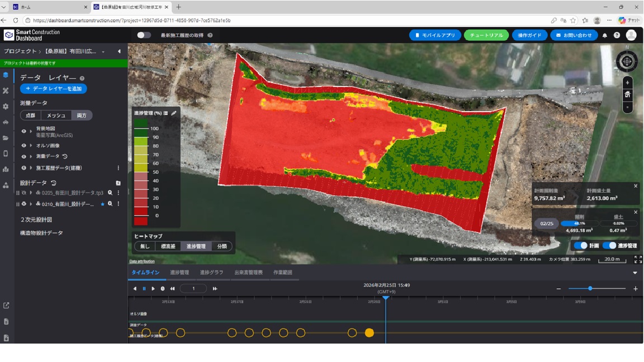Screen dimensions: 644x362
Task: Collapse the left panel with arrow
Action: pos(119,51)
